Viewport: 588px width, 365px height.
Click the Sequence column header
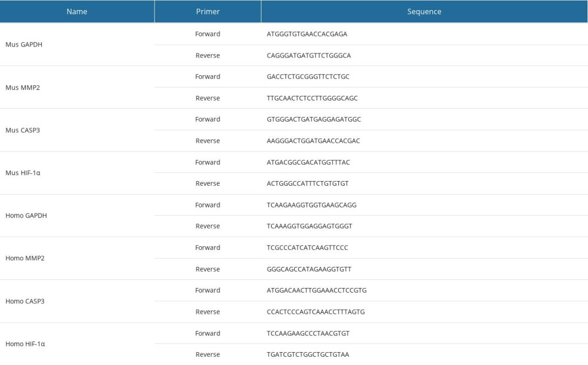coord(424,12)
